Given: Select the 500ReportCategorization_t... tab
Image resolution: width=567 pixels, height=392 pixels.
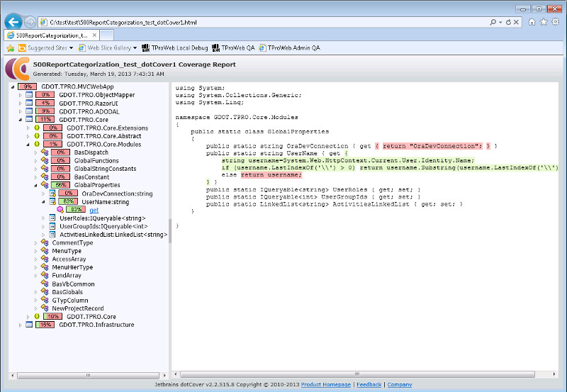Looking at the screenshot, I should (52, 35).
